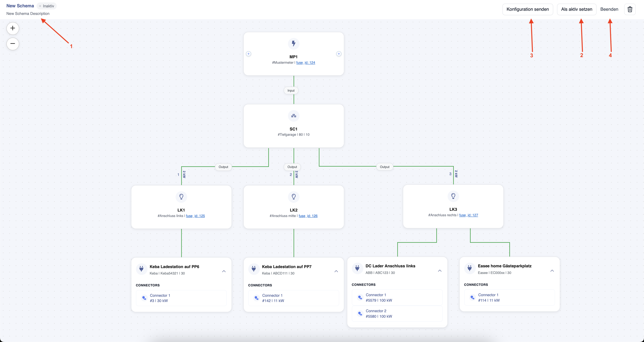The width and height of the screenshot is (644, 342).
Task: Add node via MP1 right plus handle
Action: point(339,54)
